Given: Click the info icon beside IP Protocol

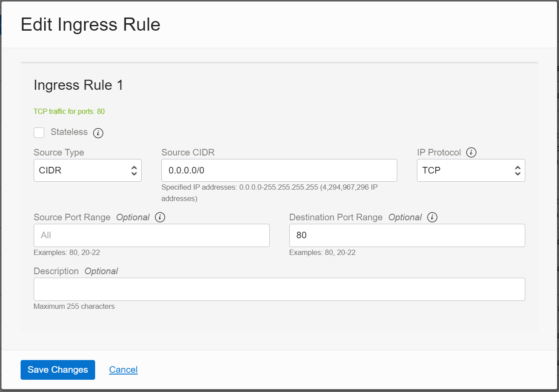Looking at the screenshot, I should (471, 152).
